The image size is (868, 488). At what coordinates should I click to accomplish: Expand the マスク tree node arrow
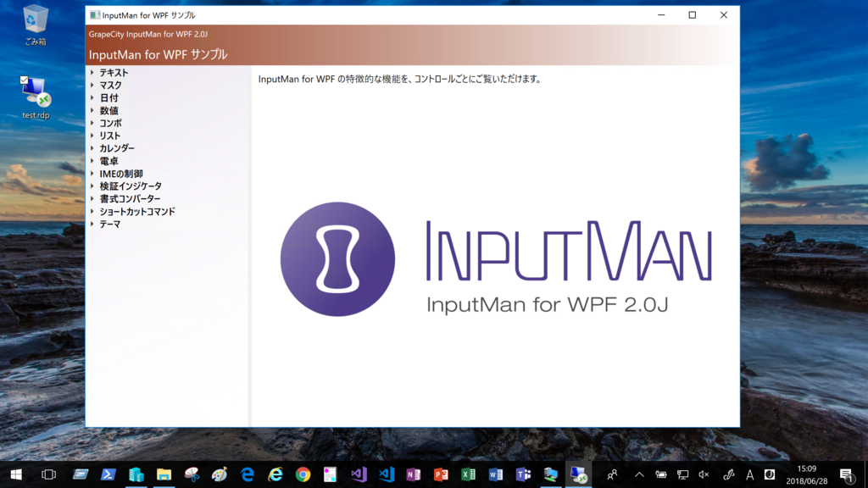coord(92,86)
